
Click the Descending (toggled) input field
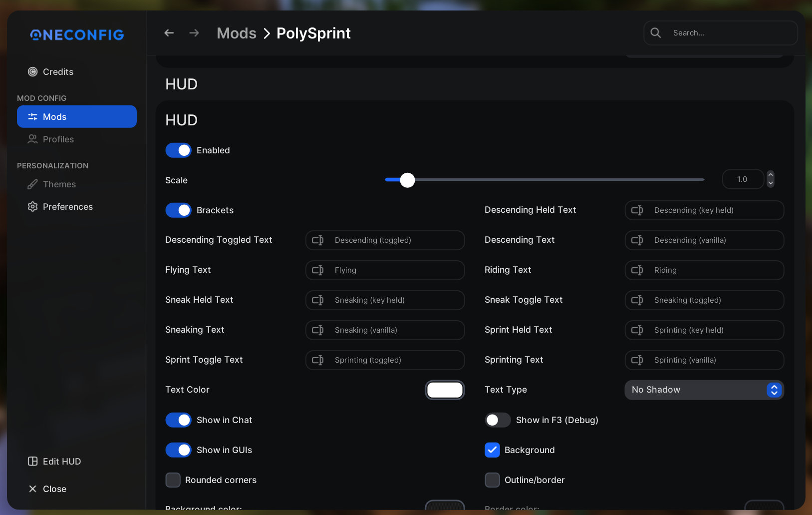[x=385, y=240]
